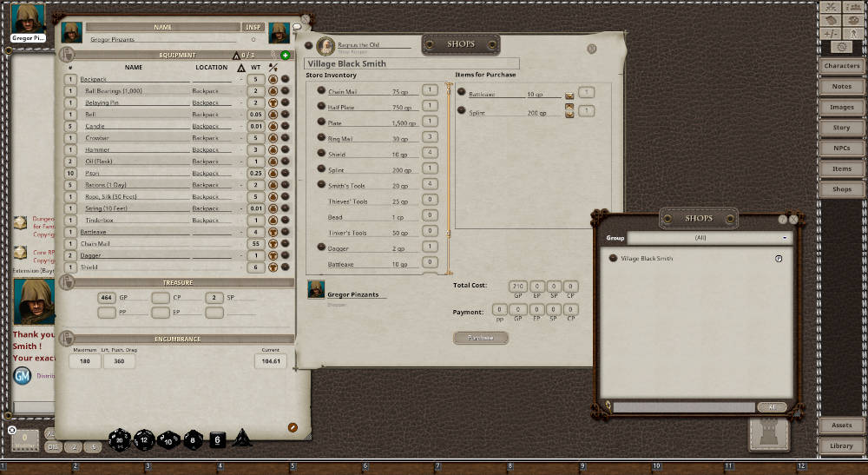Open the Dagger item link in store
868x475 pixels.
(x=320, y=247)
